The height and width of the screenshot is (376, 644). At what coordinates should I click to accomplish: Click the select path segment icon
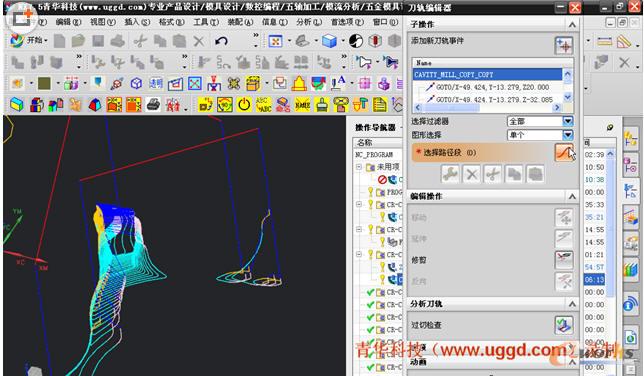pos(564,152)
